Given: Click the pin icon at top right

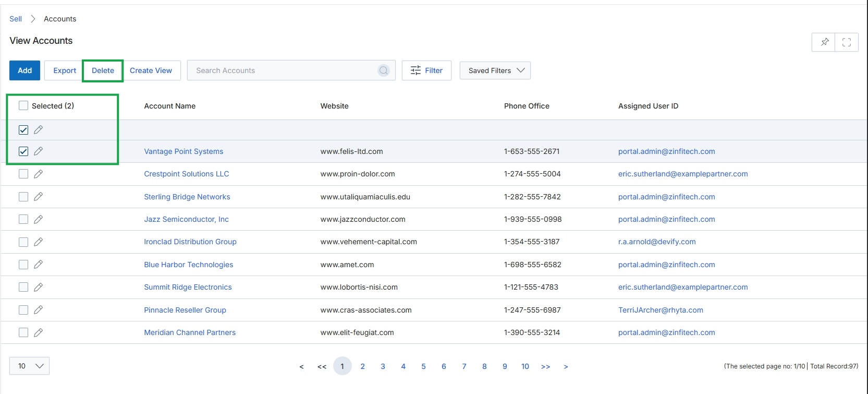Looking at the screenshot, I should 824,42.
